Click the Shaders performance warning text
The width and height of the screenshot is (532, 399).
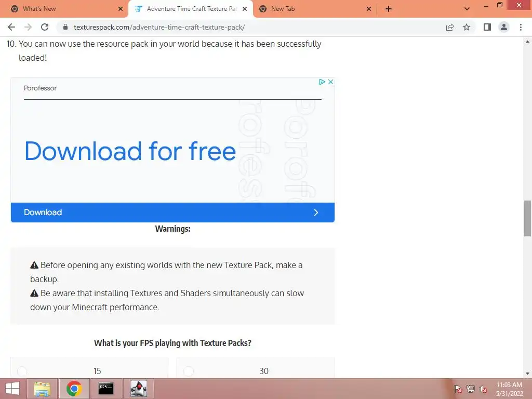167,300
